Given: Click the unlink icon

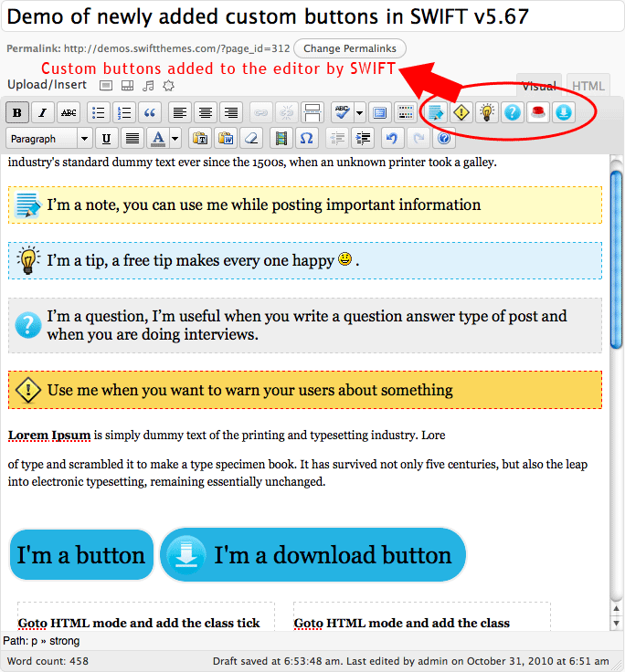Looking at the screenshot, I should [x=287, y=112].
